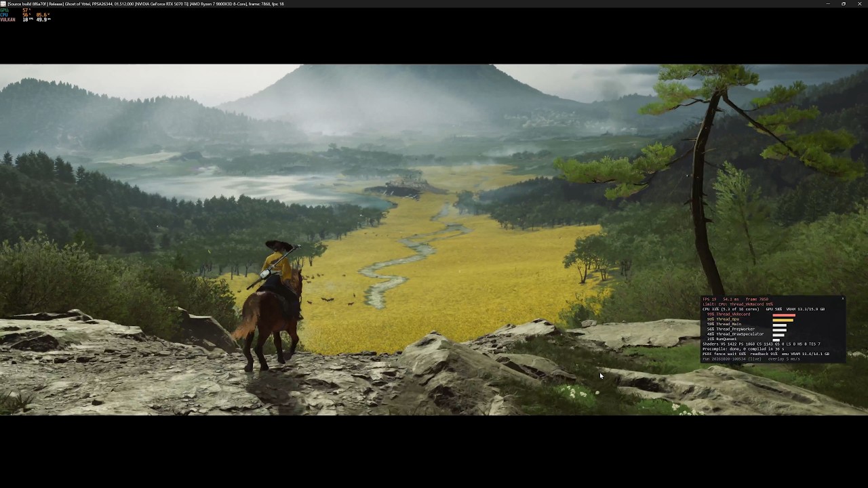This screenshot has width=868, height=488.
Task: Minimize the emulator window
Action: click(x=827, y=3)
